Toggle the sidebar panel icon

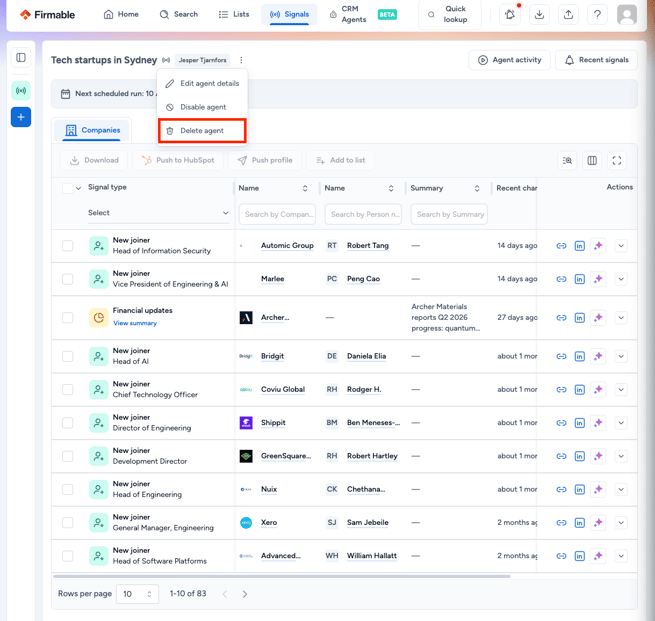(x=21, y=58)
